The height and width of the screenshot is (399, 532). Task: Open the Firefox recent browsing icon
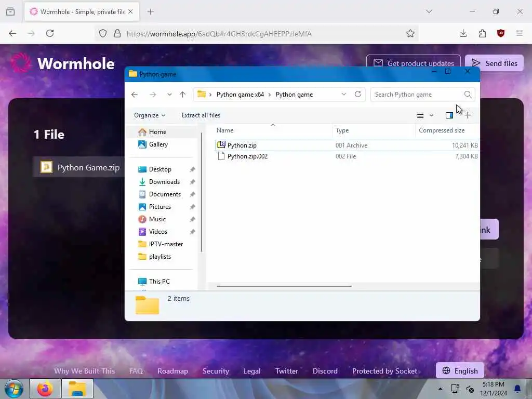10,11
